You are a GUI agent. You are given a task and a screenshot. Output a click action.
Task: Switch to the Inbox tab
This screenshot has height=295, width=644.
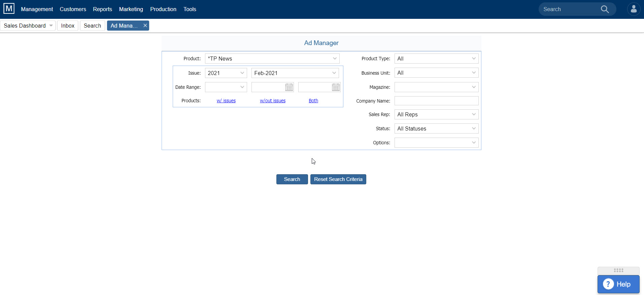(x=68, y=26)
